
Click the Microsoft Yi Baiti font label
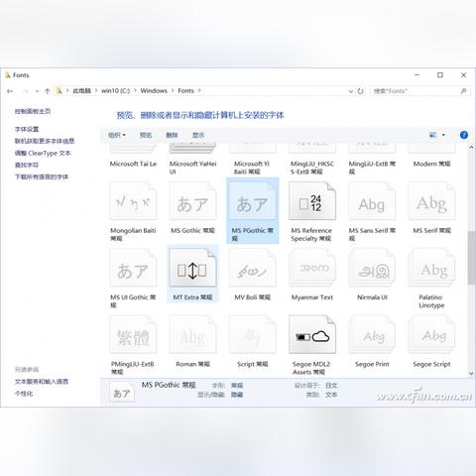[x=252, y=168]
